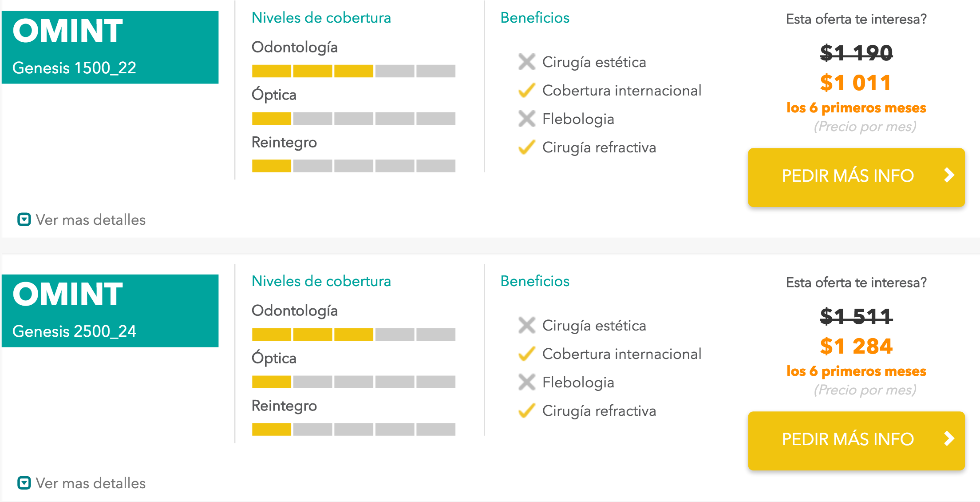Screen dimensions: 980x502
Task: Click the OMINT Genesis 1500_22 plan banner
Action: click(110, 48)
